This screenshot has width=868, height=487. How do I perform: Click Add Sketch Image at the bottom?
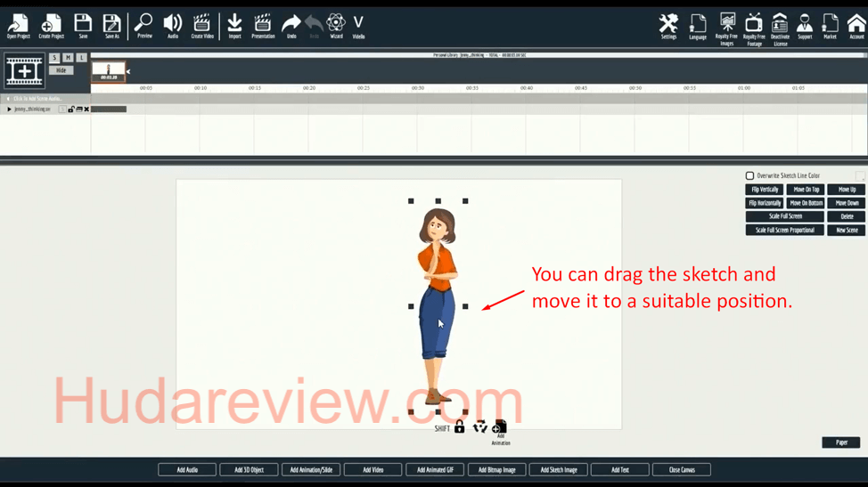point(559,470)
